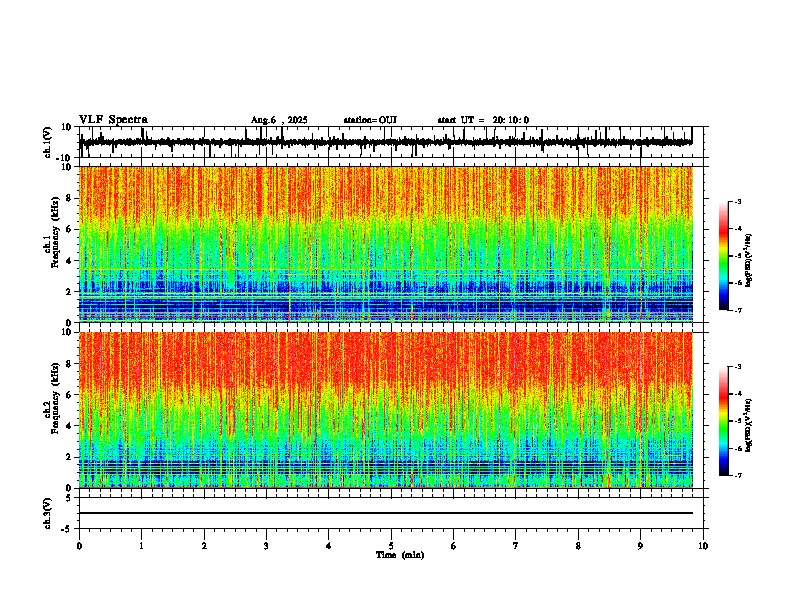
Task: Click the "-3" label on ch.2 colorbar
Action: (x=737, y=367)
